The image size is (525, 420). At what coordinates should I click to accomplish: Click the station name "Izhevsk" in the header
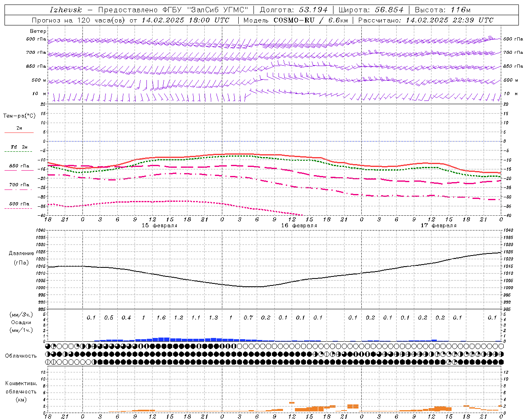click(66, 10)
